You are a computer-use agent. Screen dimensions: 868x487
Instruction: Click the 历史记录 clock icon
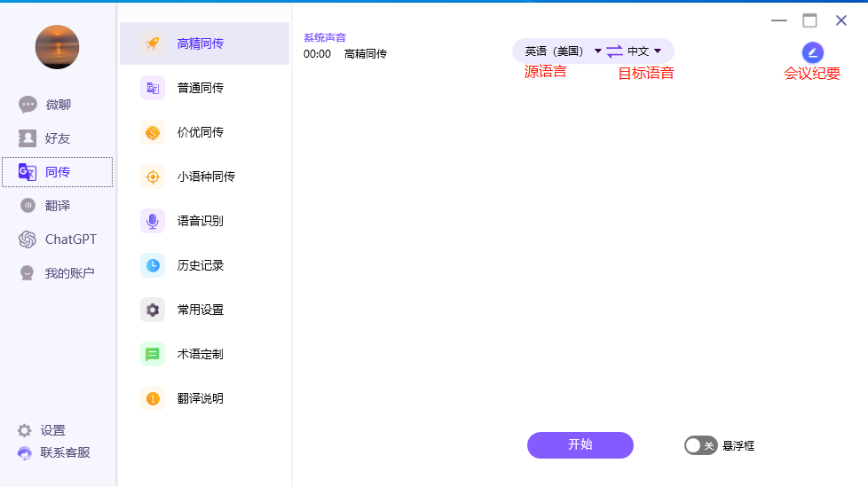pyautogui.click(x=153, y=265)
